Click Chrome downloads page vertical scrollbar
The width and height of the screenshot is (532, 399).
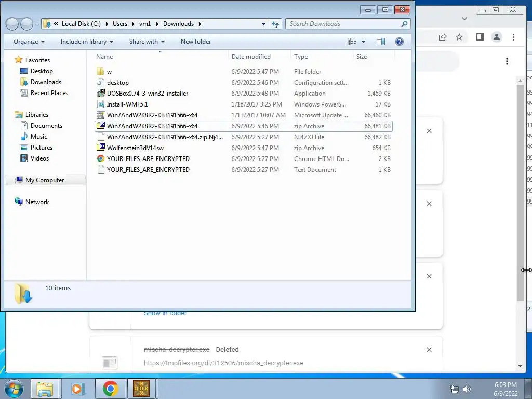520,193
